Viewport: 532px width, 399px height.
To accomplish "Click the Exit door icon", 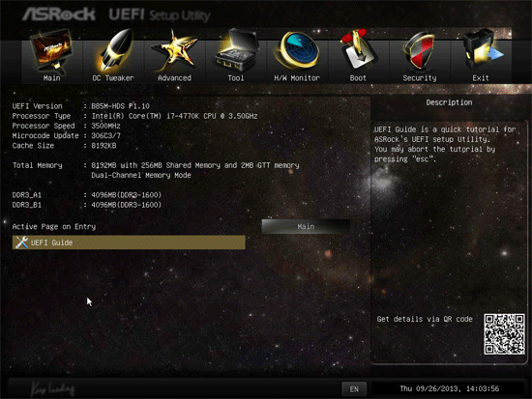I will [x=482, y=50].
